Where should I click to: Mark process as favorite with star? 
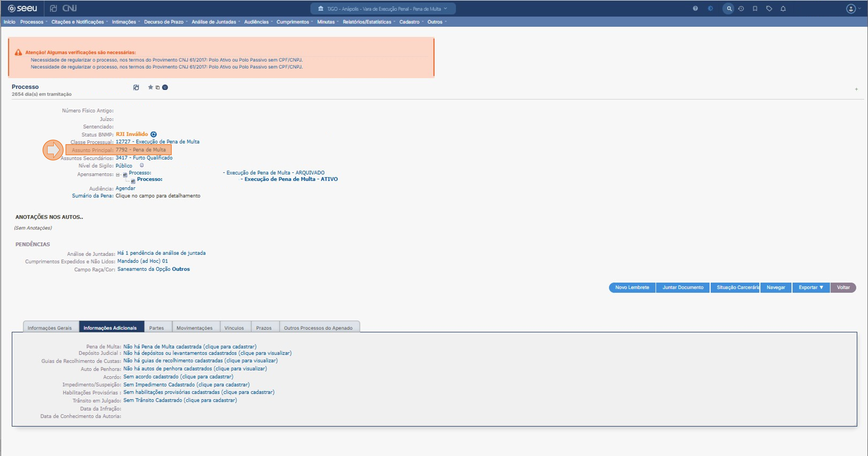[150, 87]
